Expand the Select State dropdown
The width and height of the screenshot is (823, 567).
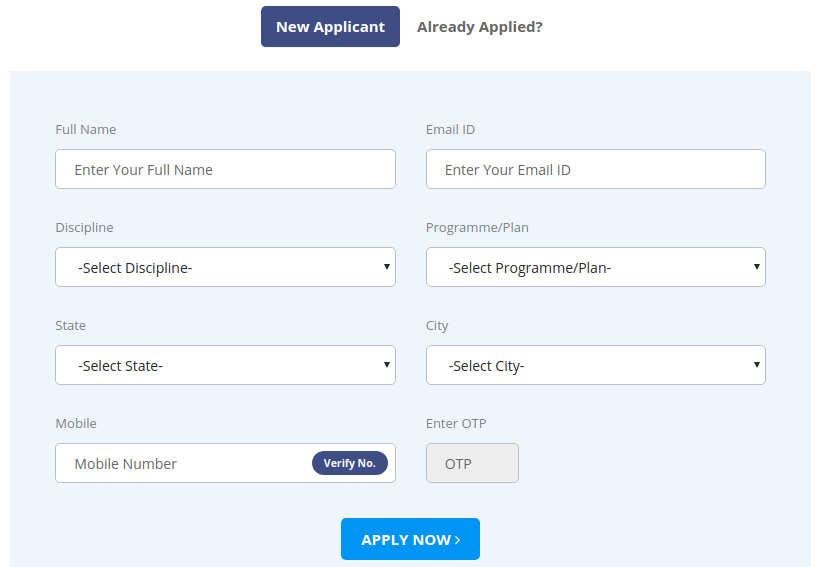(x=225, y=365)
